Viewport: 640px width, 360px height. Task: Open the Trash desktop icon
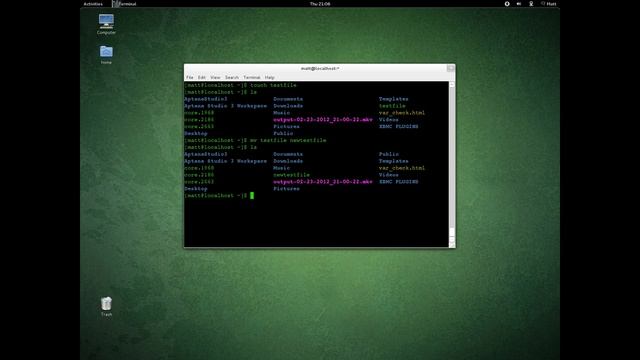click(106, 307)
